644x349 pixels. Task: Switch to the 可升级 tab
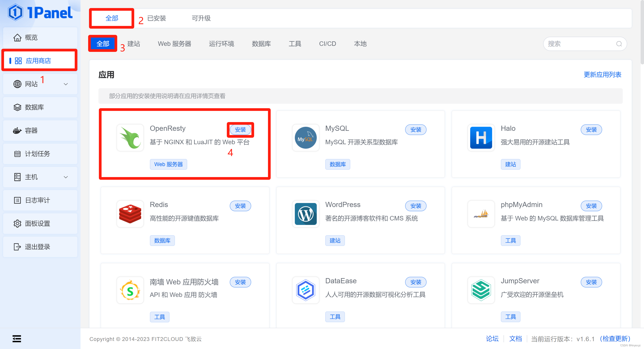201,18
